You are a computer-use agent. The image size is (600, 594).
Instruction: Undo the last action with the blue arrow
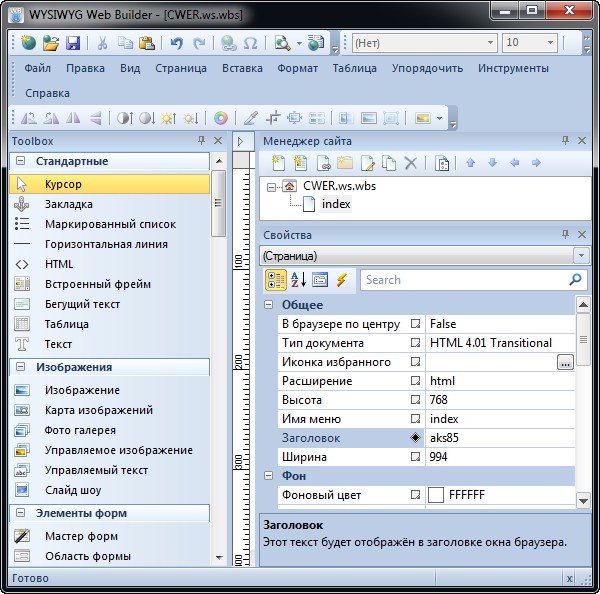pos(176,43)
